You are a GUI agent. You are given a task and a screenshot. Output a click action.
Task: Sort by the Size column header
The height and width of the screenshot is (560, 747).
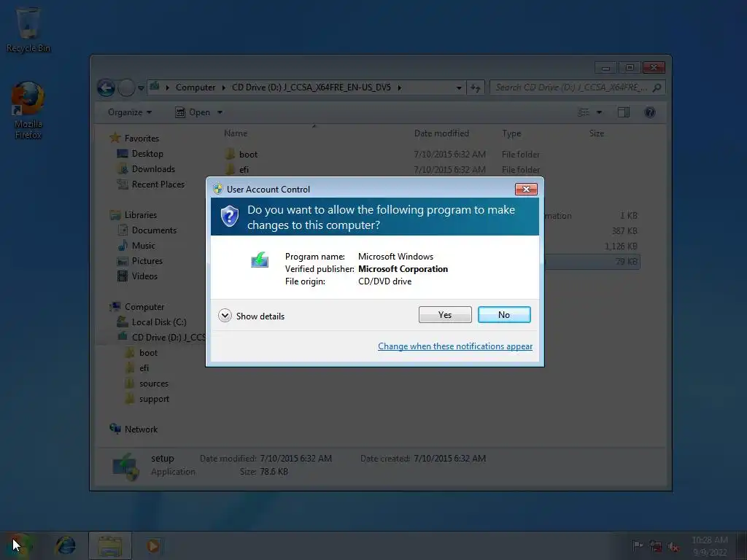point(597,133)
